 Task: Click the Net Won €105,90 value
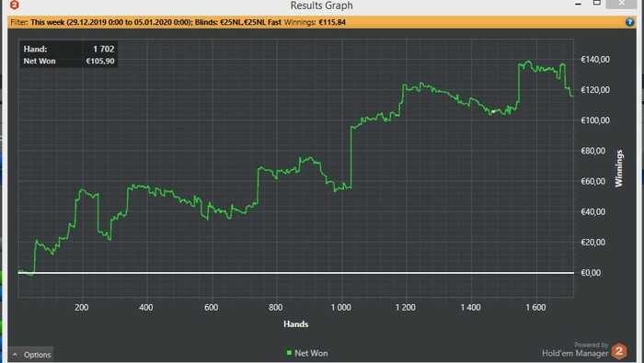tap(100, 62)
